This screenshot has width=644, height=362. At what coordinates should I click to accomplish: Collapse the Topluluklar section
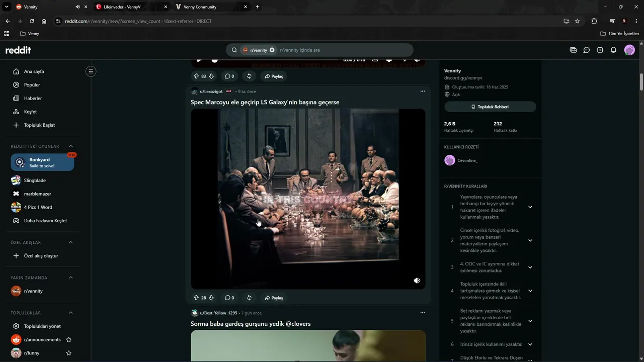pos(71,313)
